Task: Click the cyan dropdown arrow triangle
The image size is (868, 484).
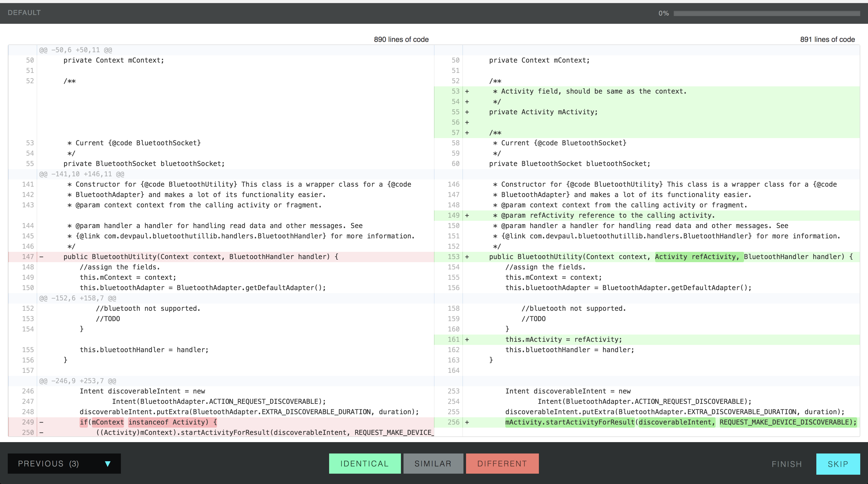Action: pos(107,464)
